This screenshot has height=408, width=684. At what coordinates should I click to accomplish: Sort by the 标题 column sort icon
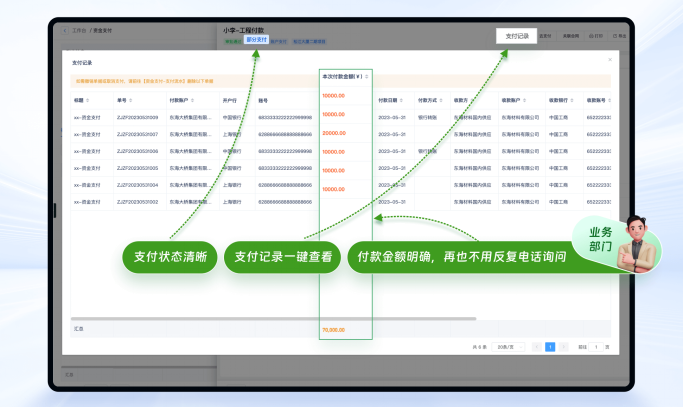click(88, 100)
